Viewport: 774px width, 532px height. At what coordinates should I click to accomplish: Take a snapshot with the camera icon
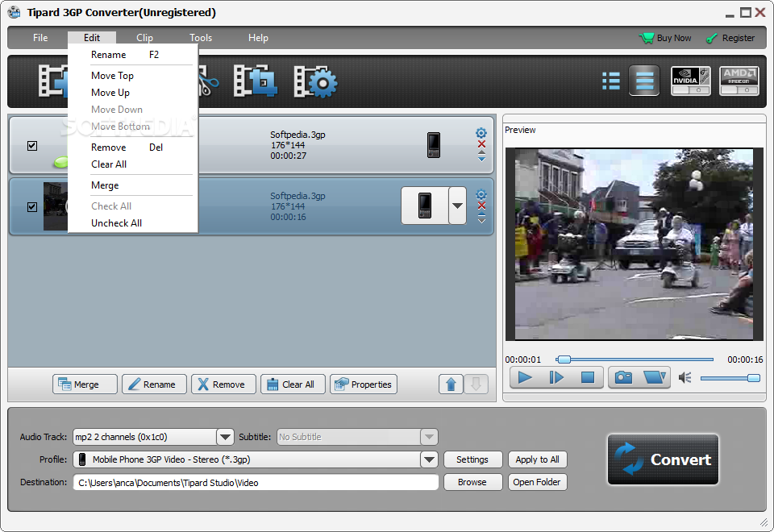tap(623, 377)
